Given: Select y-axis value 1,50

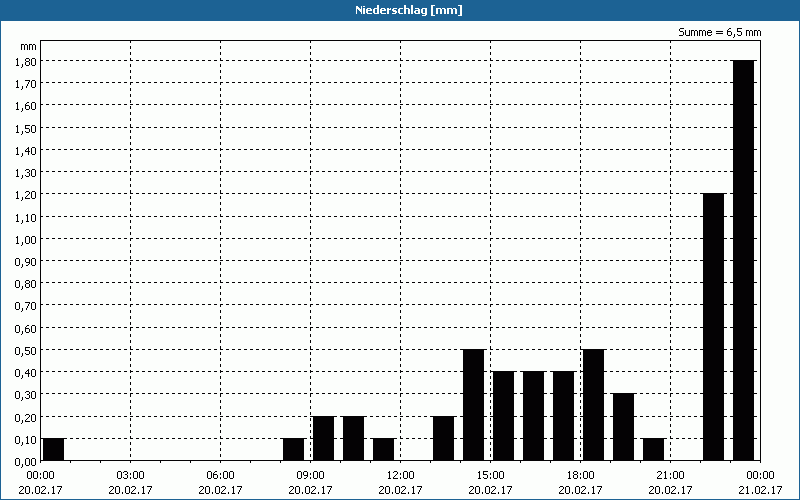Looking at the screenshot, I should click(x=26, y=128).
